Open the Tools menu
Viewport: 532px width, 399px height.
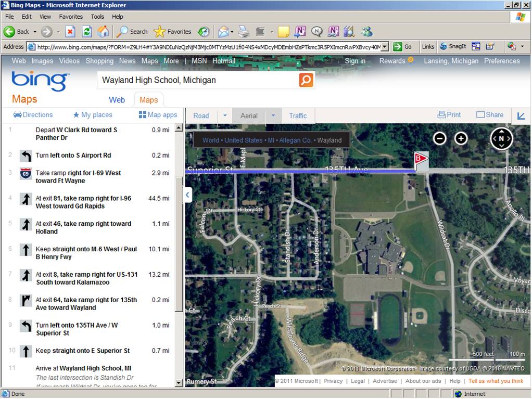pos(97,17)
